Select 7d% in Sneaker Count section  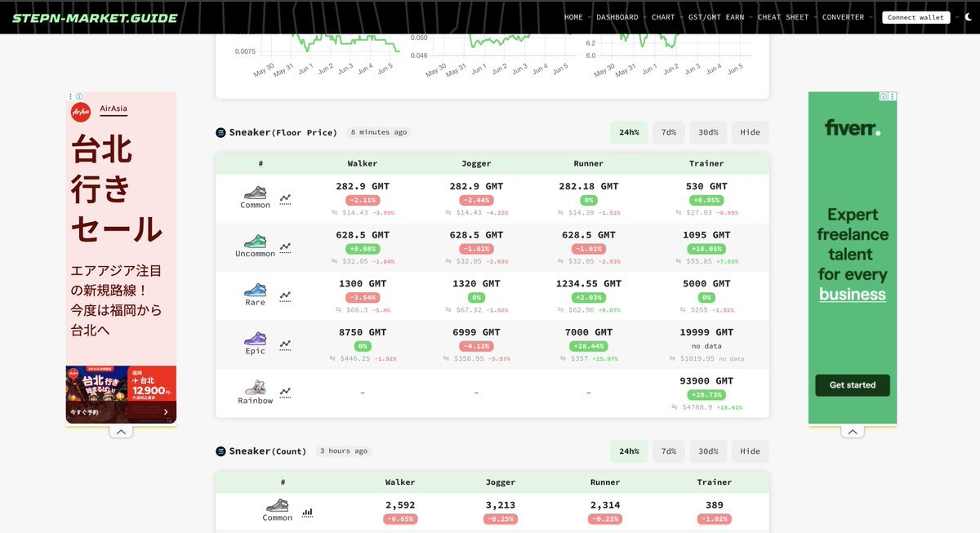pos(668,451)
